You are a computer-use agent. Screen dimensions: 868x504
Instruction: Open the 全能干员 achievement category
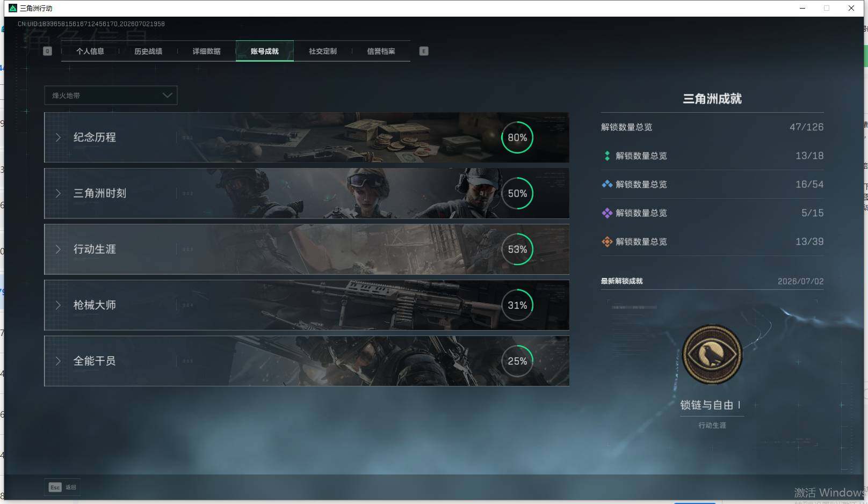point(307,361)
